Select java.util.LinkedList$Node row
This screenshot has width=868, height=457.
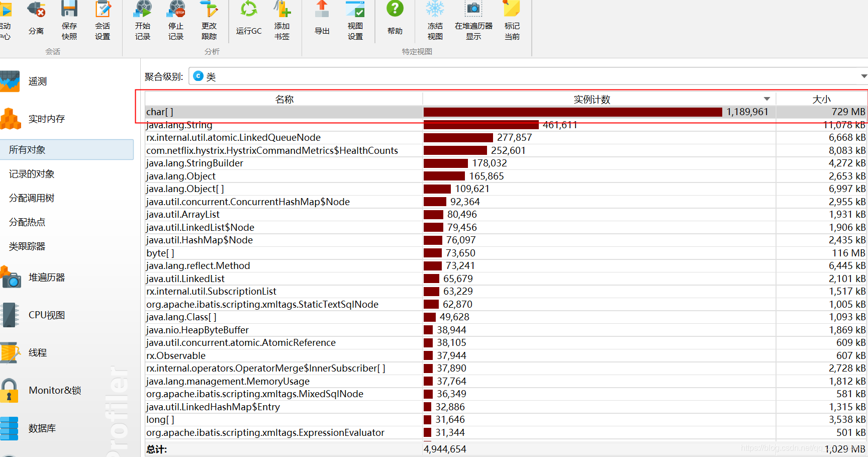tap(507, 227)
